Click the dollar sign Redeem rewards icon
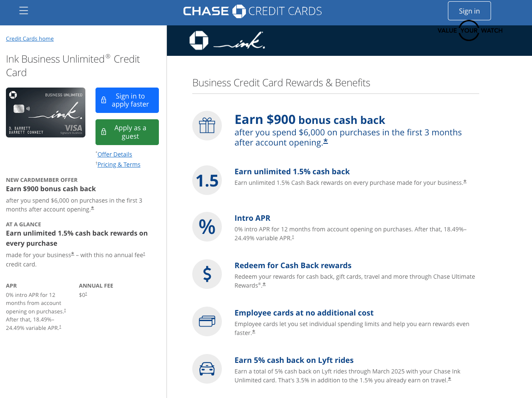This screenshot has height=398, width=532. click(207, 274)
